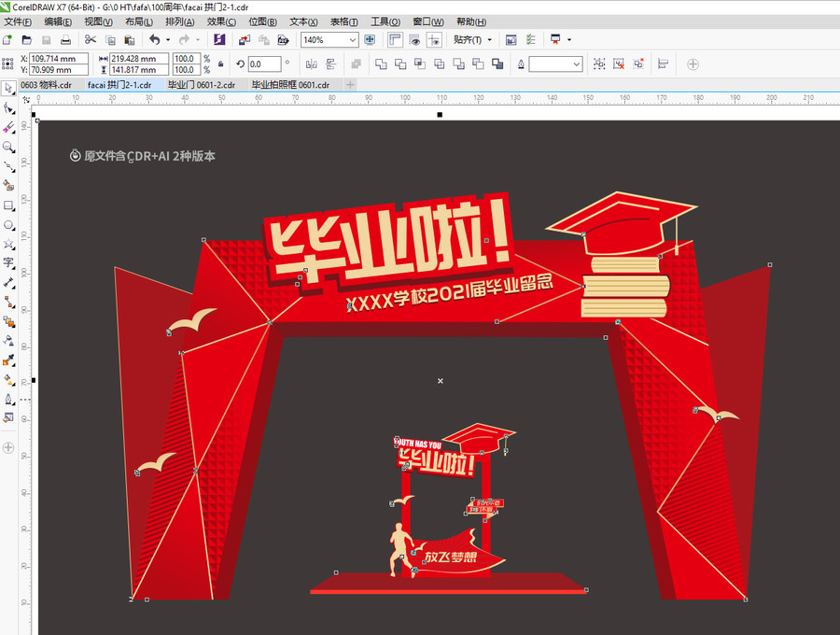This screenshot has width=840, height=635.
Task: Select the Crop tool in the toolbox
Action: click(8, 128)
